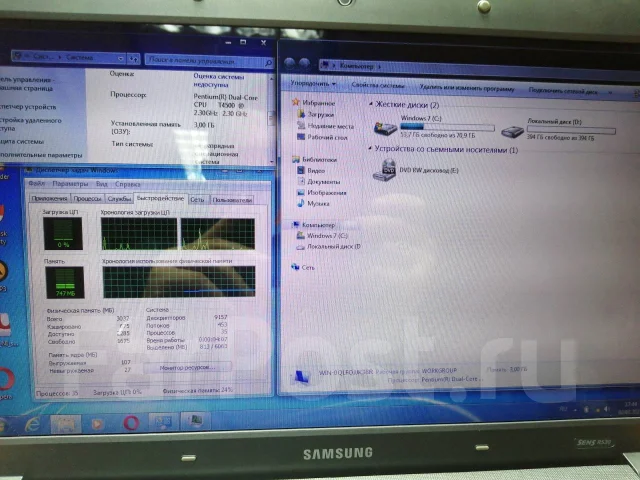Open the Windows Explorer taskbar button
Viewport: 640px width, 480px height.
pyautogui.click(x=65, y=424)
